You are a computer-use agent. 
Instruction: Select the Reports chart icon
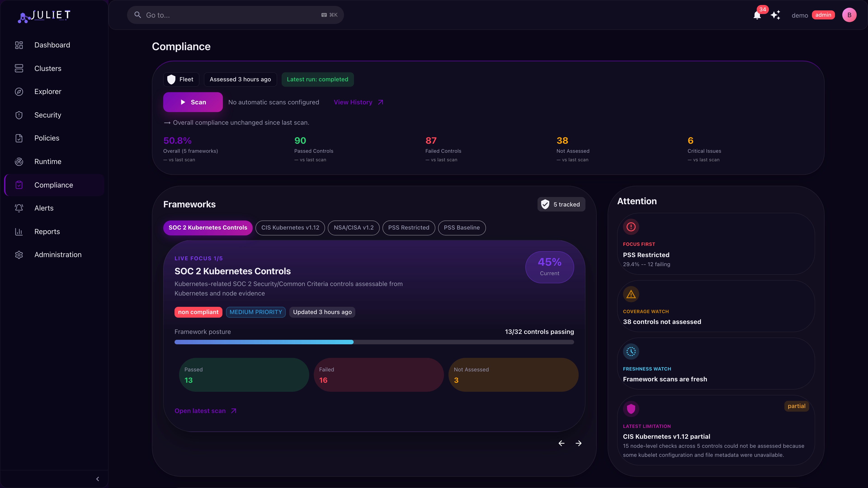[19, 231]
